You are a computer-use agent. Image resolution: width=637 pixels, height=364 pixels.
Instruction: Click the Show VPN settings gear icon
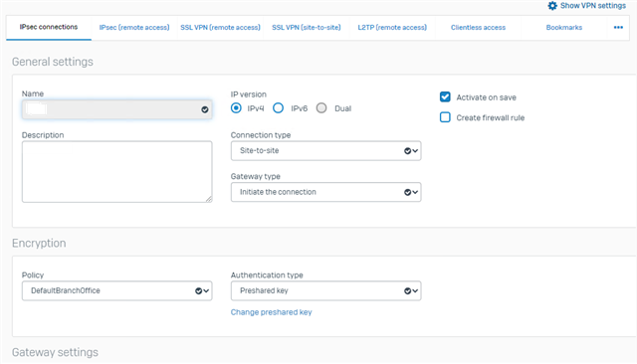552,6
